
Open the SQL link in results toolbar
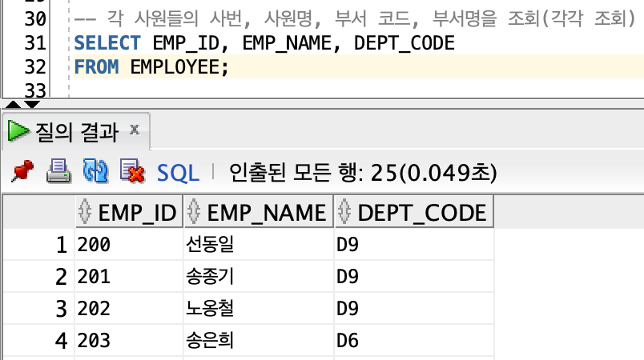pos(179,173)
